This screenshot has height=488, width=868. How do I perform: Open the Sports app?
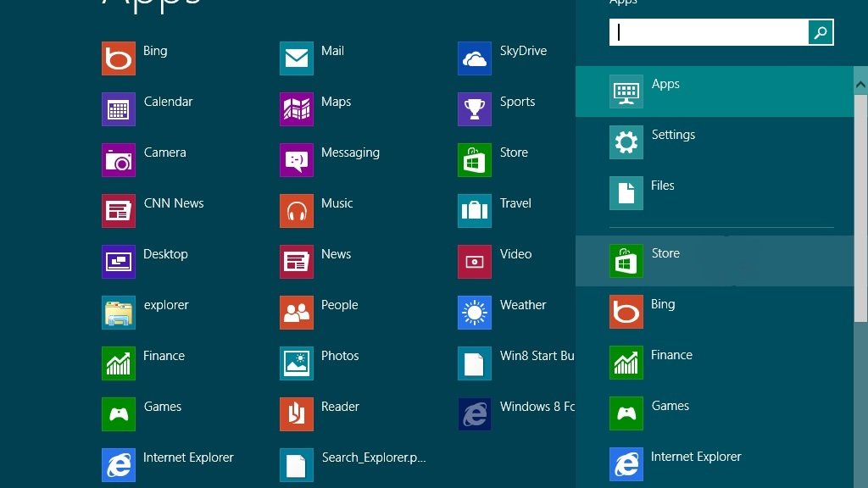(475, 109)
